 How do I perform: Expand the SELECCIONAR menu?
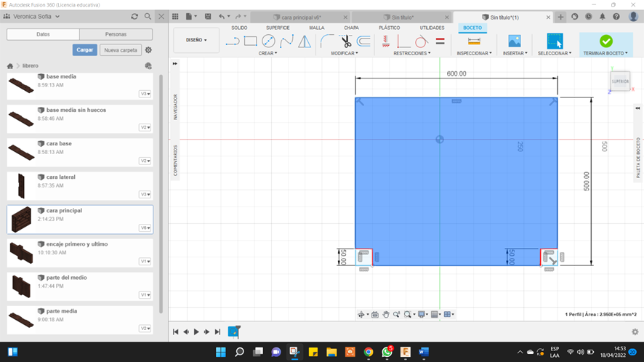tap(555, 53)
